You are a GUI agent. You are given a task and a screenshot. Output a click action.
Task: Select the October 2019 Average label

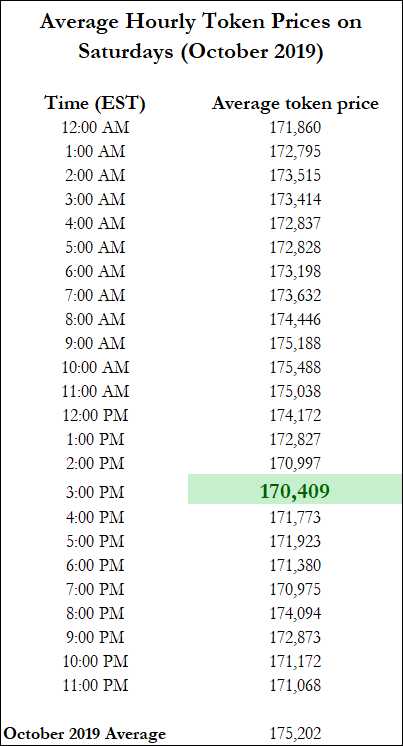click(85, 734)
